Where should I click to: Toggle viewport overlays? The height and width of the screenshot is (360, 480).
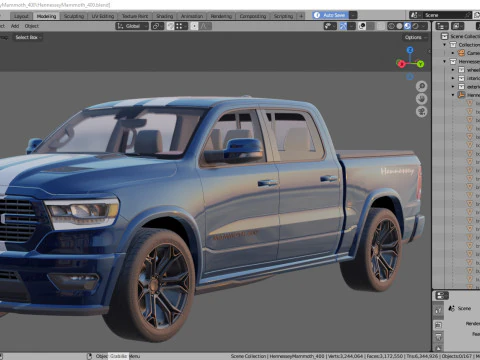pyautogui.click(x=362, y=26)
